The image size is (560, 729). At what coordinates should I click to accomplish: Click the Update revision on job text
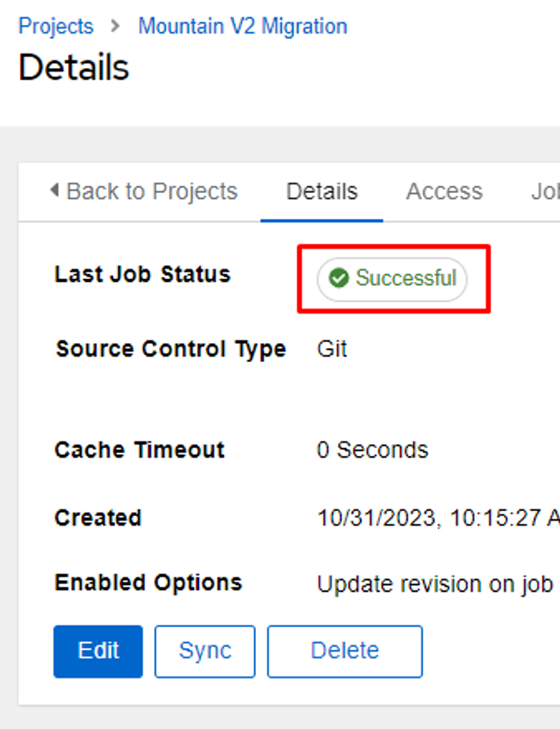[435, 584]
